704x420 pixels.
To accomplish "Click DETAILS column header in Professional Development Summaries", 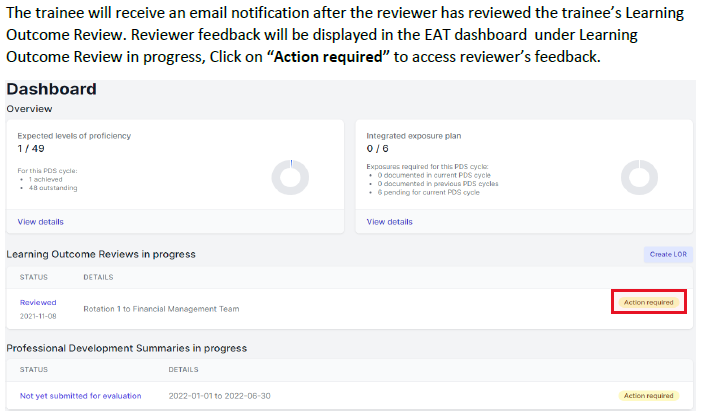I will (x=183, y=369).
